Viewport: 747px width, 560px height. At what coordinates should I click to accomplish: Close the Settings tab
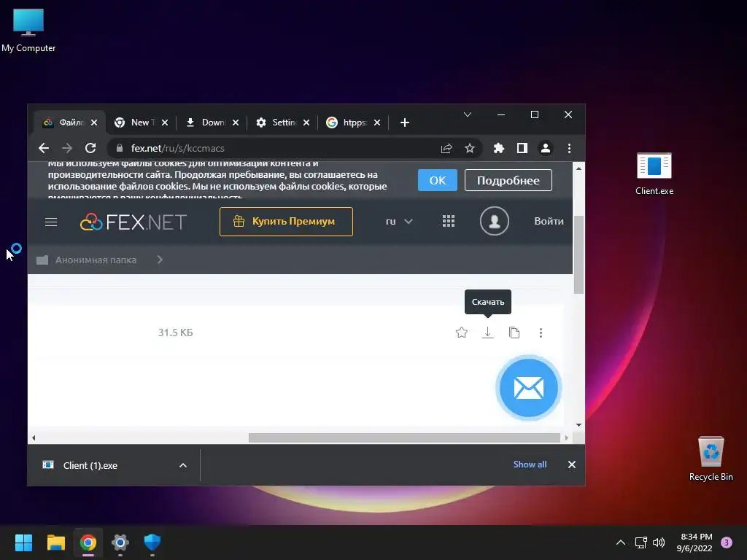coord(306,122)
